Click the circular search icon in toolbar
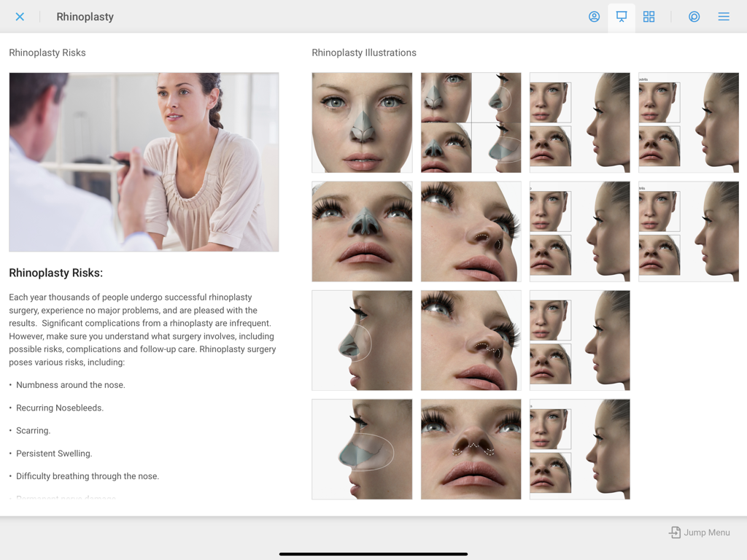The image size is (747, 560). pos(694,16)
